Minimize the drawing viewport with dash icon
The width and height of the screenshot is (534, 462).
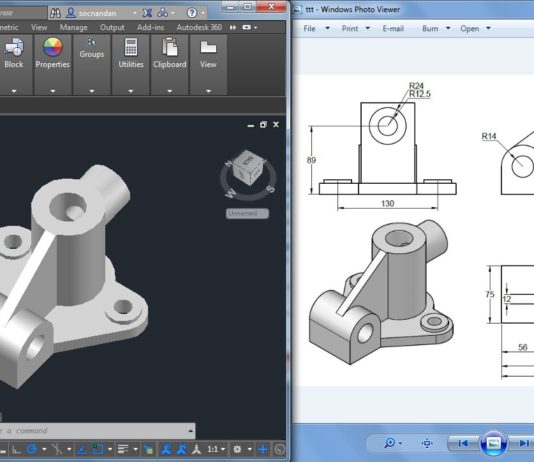251,125
